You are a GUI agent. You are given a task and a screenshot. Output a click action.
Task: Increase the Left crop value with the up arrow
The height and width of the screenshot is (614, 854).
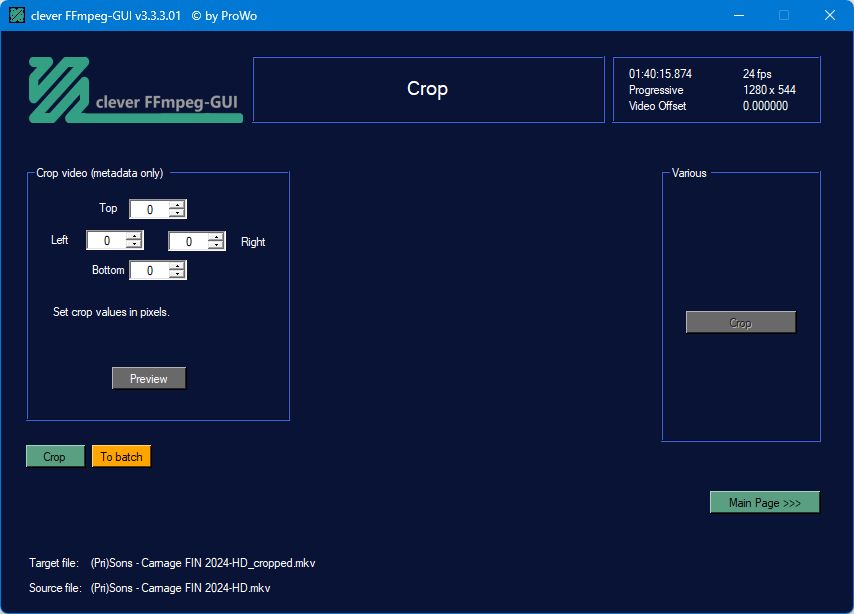click(x=134, y=236)
